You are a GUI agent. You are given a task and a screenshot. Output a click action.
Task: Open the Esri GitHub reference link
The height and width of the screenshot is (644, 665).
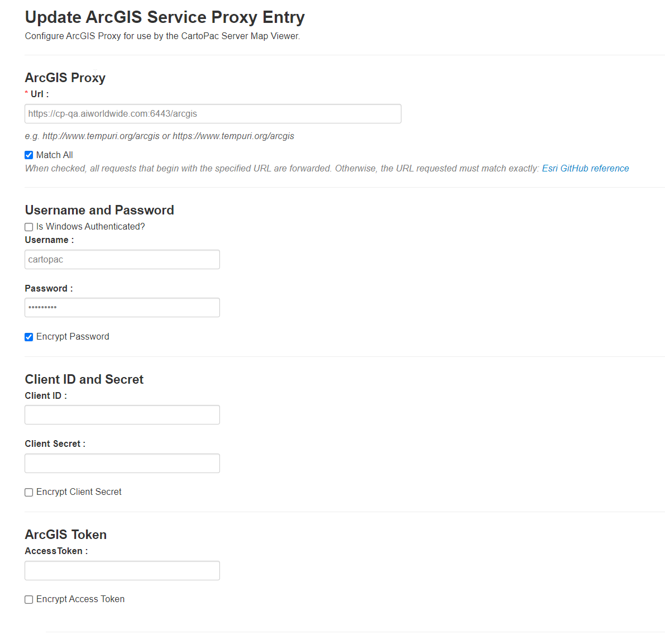[x=585, y=169]
